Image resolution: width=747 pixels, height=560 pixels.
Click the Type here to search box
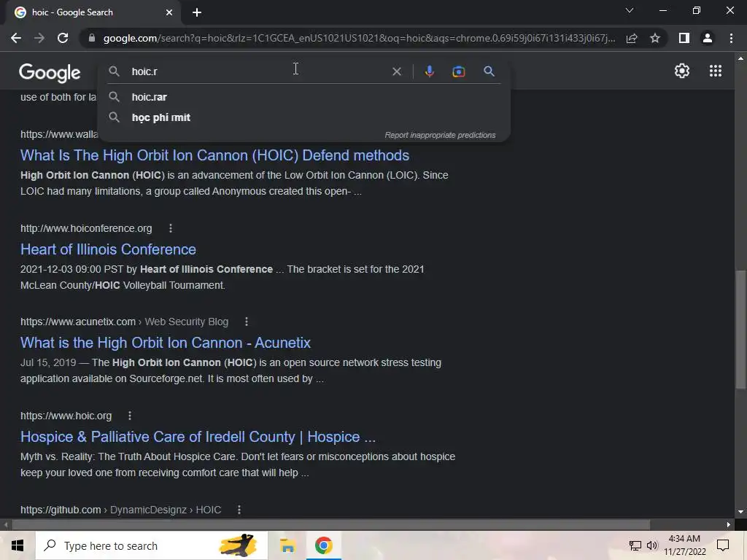coord(152,545)
